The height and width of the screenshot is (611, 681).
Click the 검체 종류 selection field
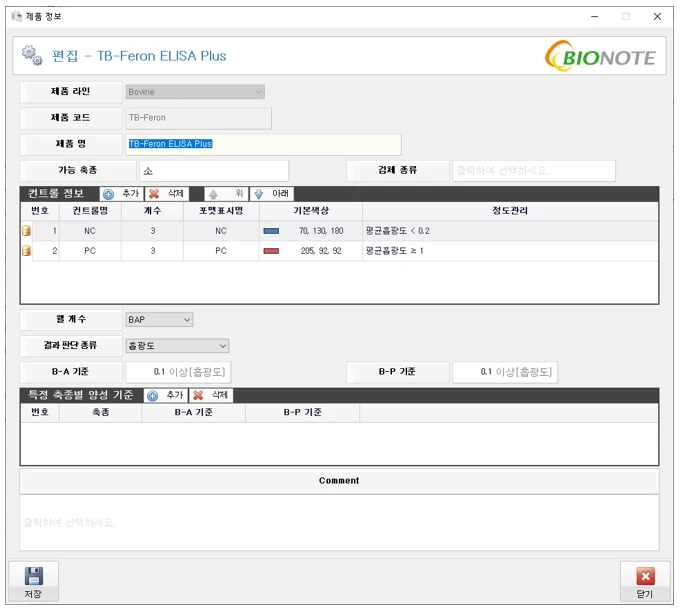pos(534,171)
